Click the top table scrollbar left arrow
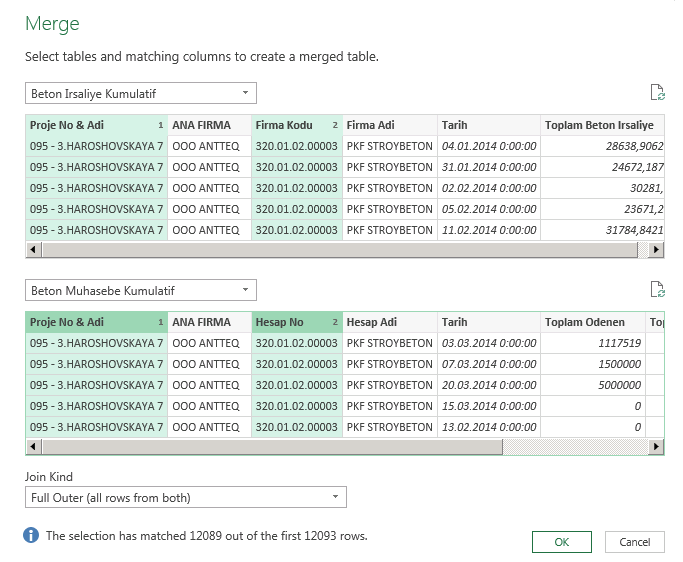This screenshot has height=562, width=683. click(x=34, y=250)
